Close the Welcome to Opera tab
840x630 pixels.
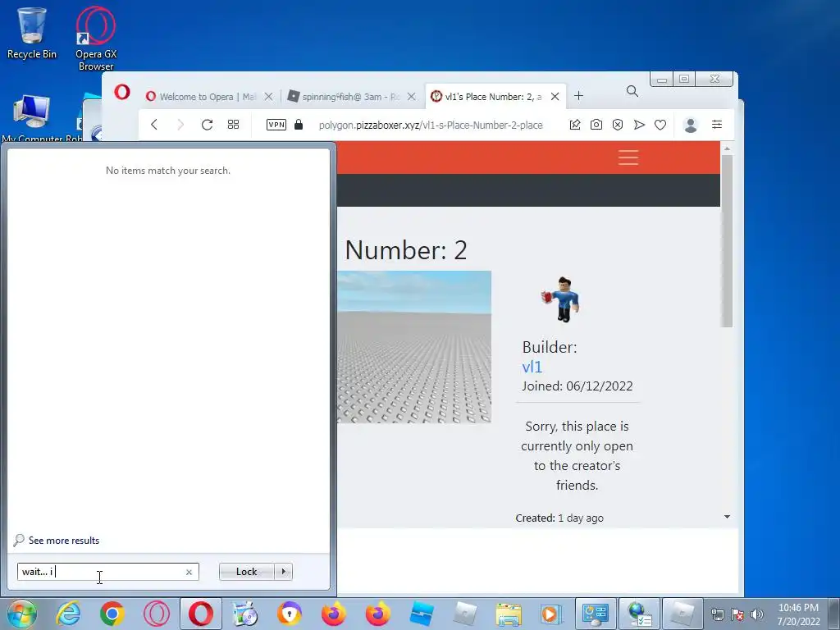[x=269, y=97]
